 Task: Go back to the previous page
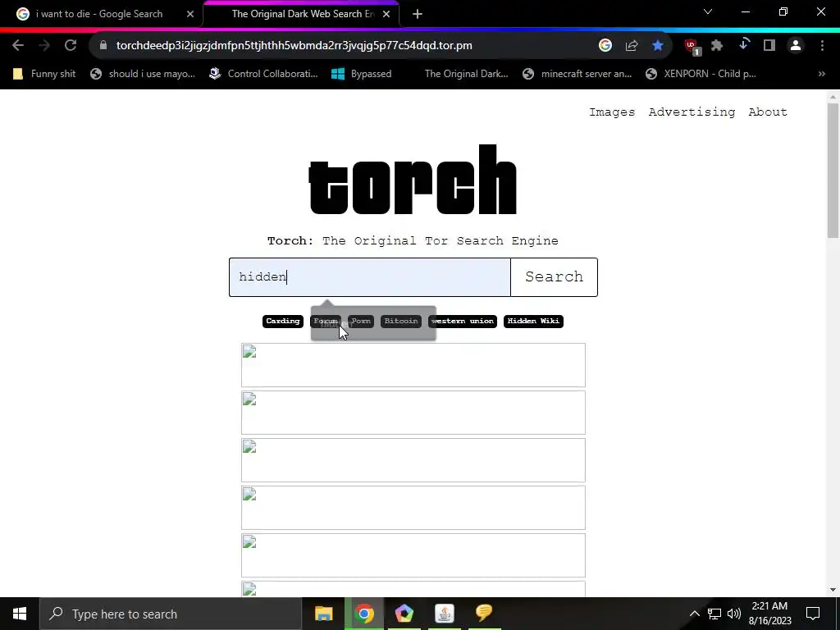[18, 46]
